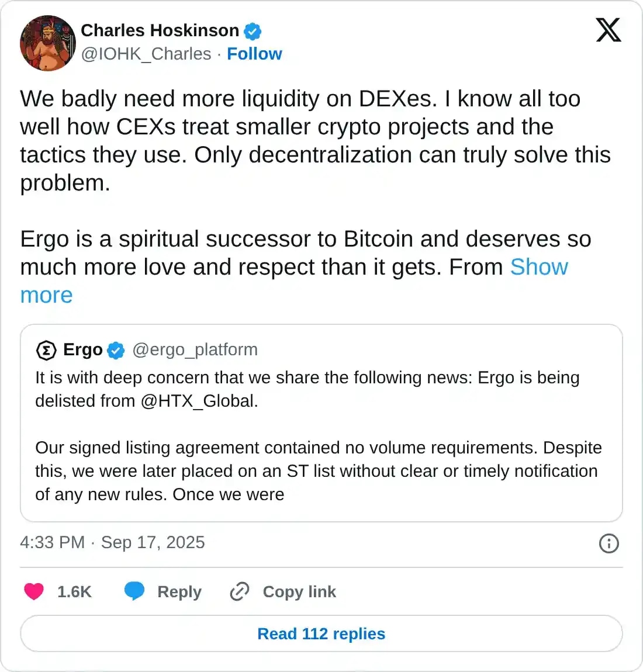The height and width of the screenshot is (672, 643).
Task: Click the 1.6K like count
Action: 73,591
